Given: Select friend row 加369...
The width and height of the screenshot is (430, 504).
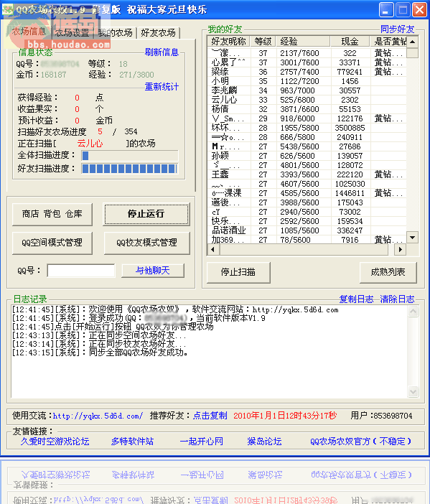Looking at the screenshot, I should pos(307,240).
